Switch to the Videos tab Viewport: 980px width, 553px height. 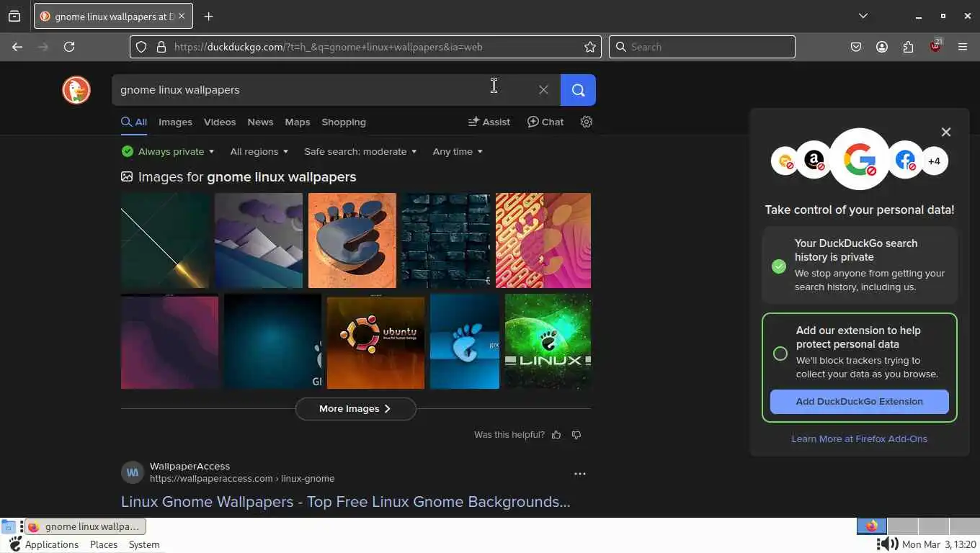click(x=220, y=122)
